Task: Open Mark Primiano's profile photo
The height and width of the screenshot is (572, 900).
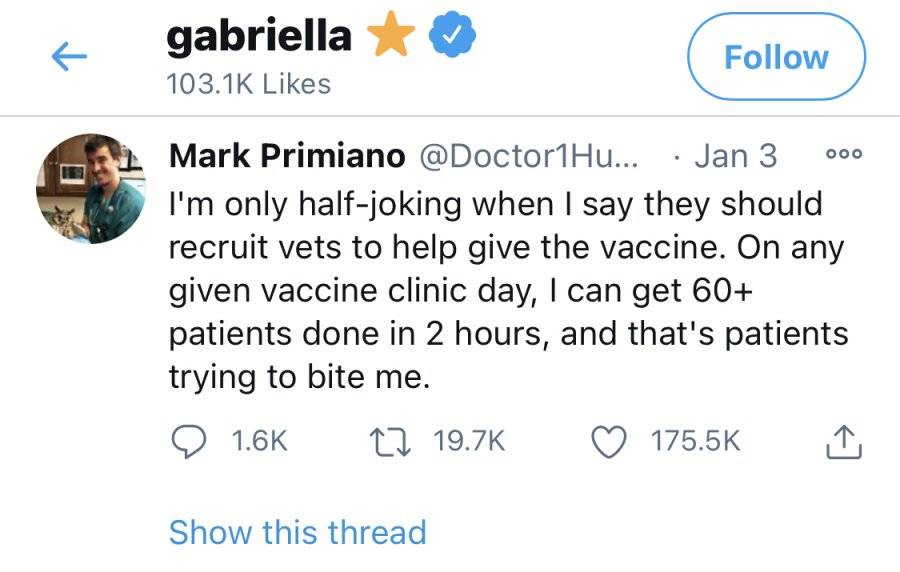Action: (x=91, y=189)
